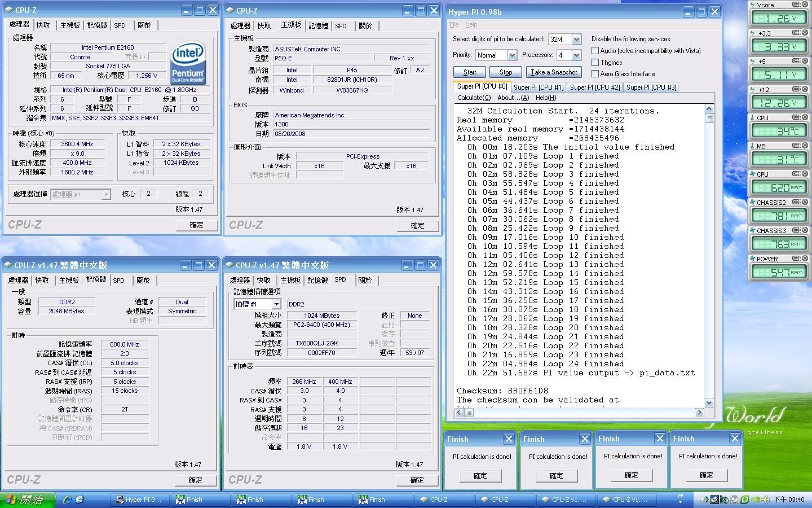Open settings icon of +12 gadget
Viewport: 812px width, 508px height.
point(796,89)
